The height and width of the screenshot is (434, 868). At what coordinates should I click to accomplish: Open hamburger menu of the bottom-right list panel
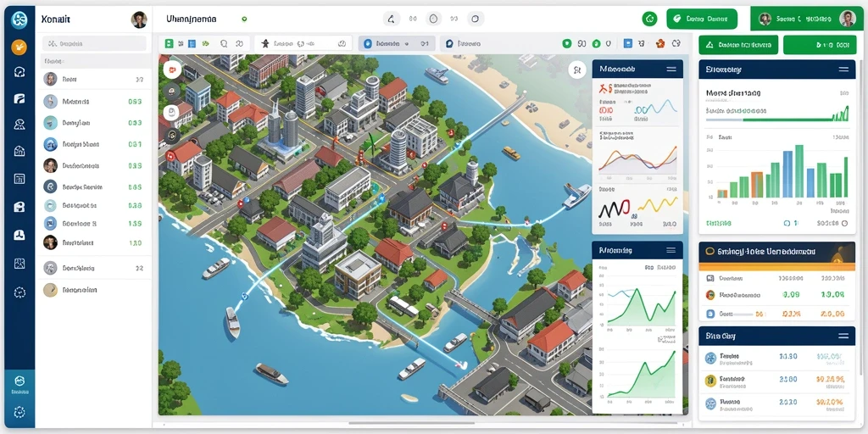pyautogui.click(x=843, y=336)
